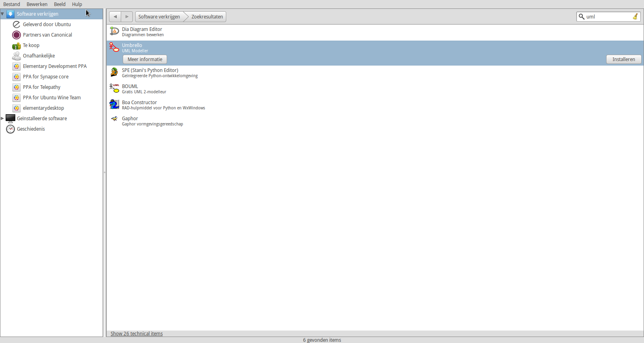Select PPA for Synapse core entry
Screen dimensions: 644x343
[45, 77]
